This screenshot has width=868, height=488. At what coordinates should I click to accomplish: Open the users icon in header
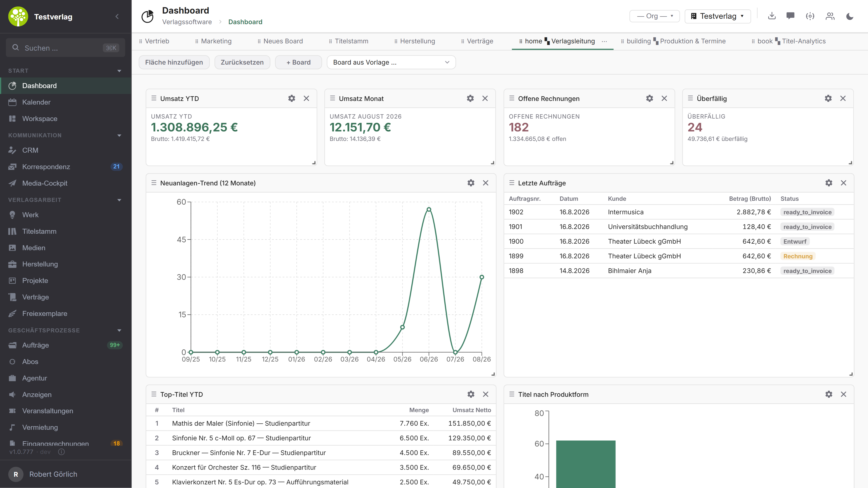pyautogui.click(x=830, y=16)
